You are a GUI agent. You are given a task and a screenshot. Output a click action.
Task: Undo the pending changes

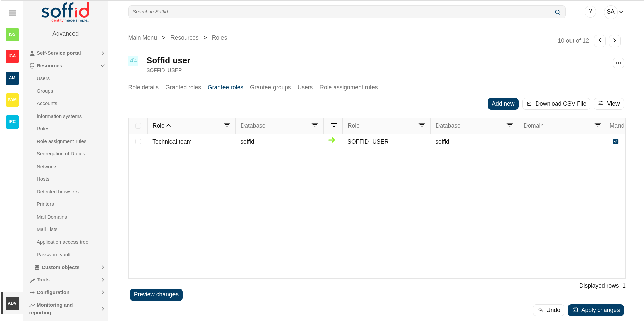point(548,310)
